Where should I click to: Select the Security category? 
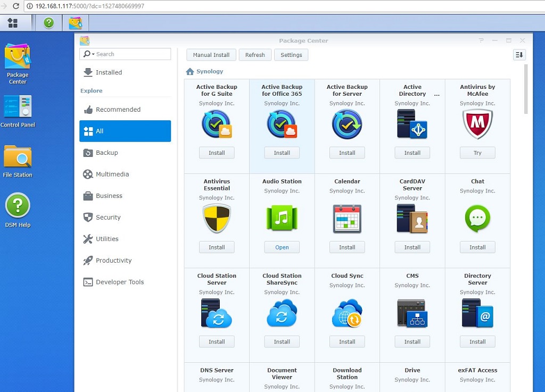pos(125,217)
